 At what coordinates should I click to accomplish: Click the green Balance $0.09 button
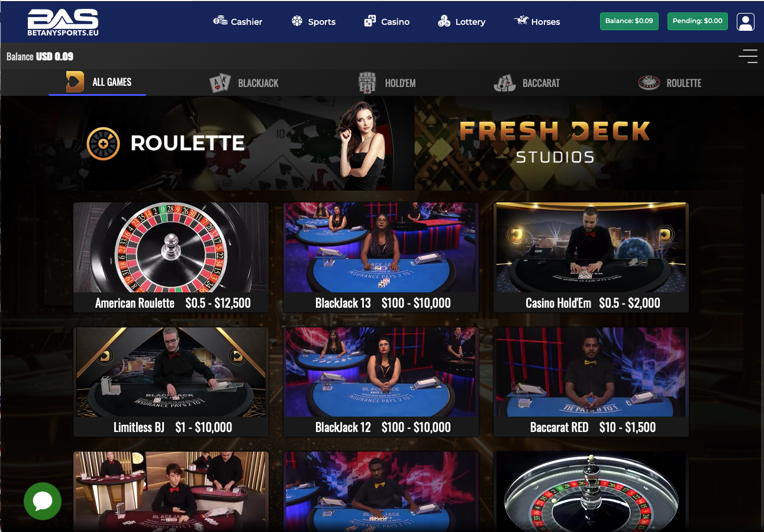tap(629, 21)
